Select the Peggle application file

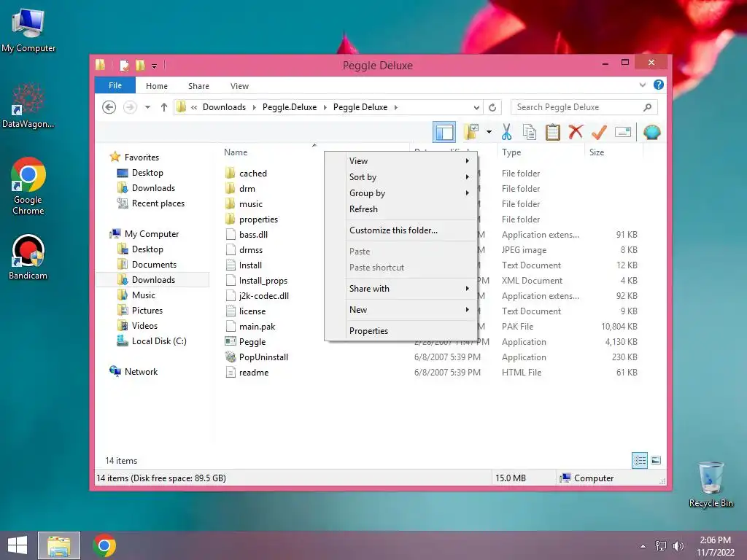pos(252,341)
